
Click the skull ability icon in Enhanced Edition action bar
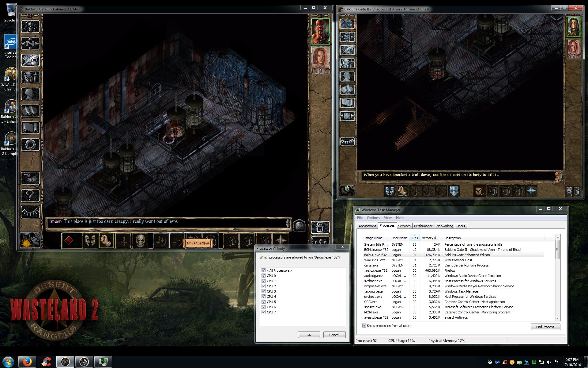(x=140, y=241)
